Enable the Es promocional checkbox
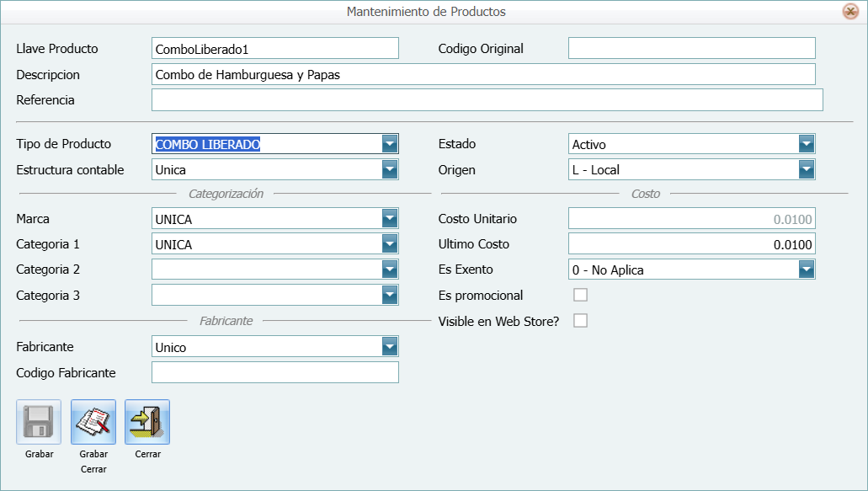868x491 pixels. click(580, 295)
